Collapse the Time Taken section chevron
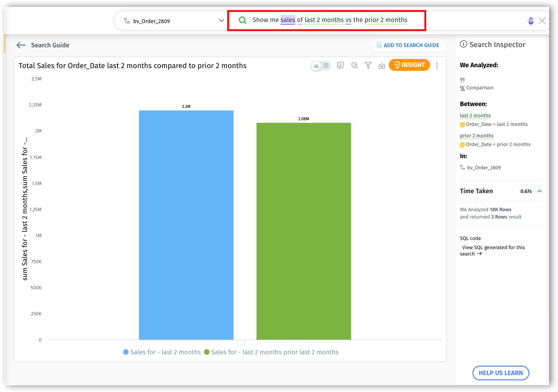This screenshot has width=558, height=392. pyautogui.click(x=539, y=191)
